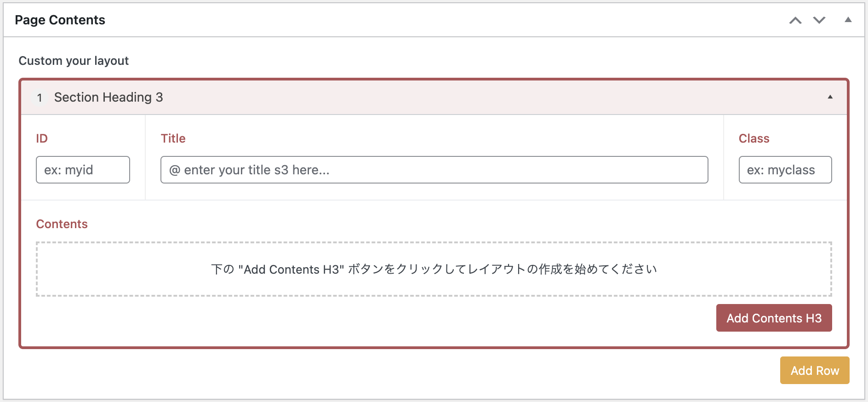Click the Japanese 'Add Contents H3' instruction text

pyautogui.click(x=434, y=269)
